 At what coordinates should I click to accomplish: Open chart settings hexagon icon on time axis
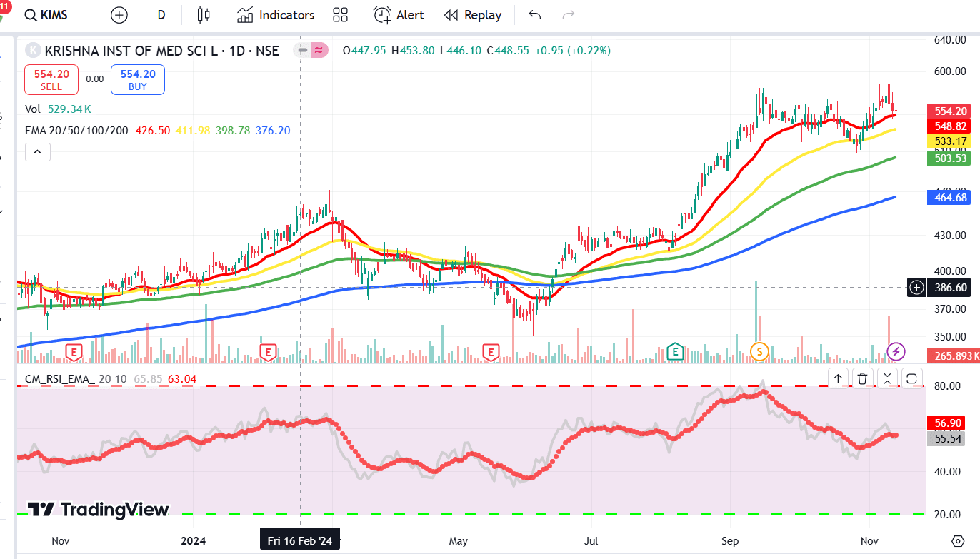958,540
